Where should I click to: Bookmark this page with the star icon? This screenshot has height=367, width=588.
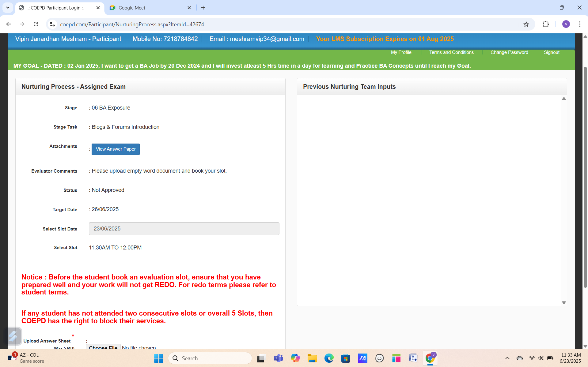click(526, 24)
